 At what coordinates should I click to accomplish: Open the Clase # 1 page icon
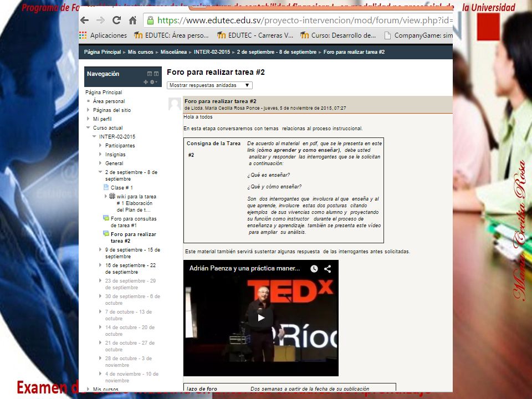[106, 187]
